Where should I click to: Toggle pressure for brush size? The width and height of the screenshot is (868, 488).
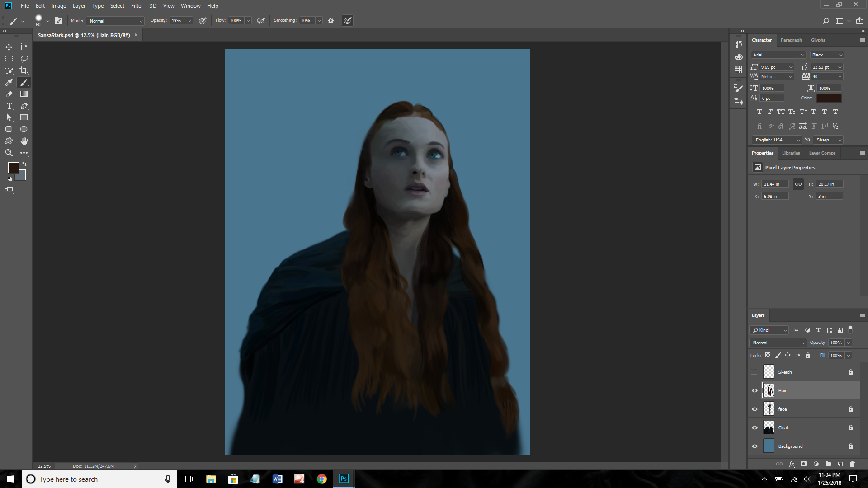pos(348,21)
